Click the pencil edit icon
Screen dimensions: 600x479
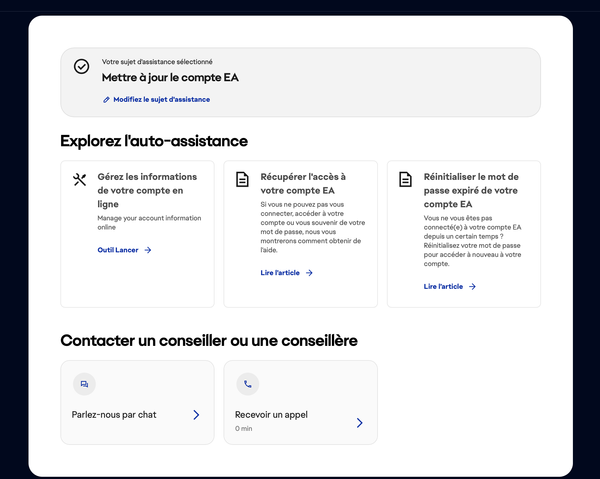click(107, 100)
